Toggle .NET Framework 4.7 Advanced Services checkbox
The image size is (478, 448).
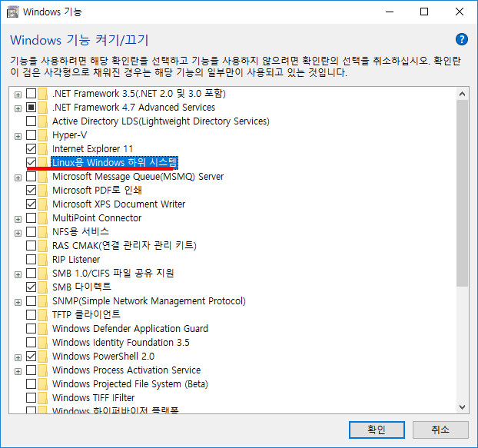point(31,108)
